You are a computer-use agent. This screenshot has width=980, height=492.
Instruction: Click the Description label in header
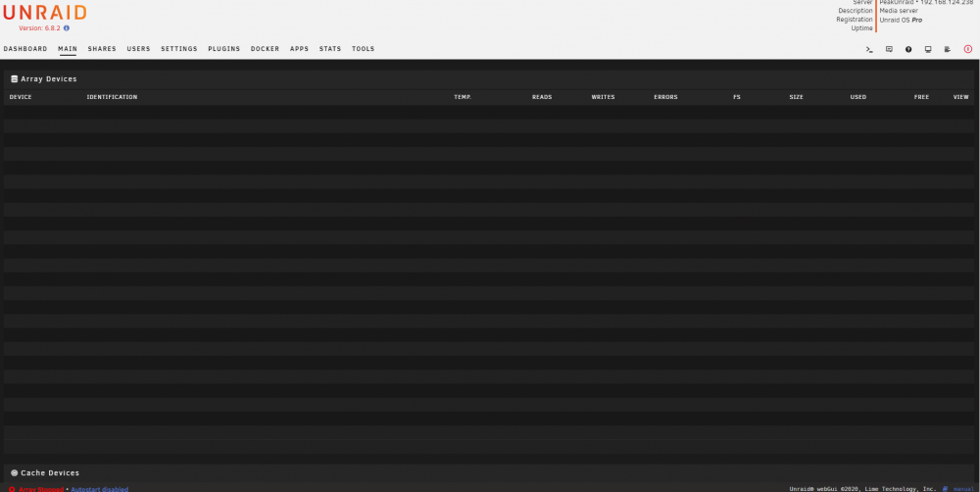856,11
